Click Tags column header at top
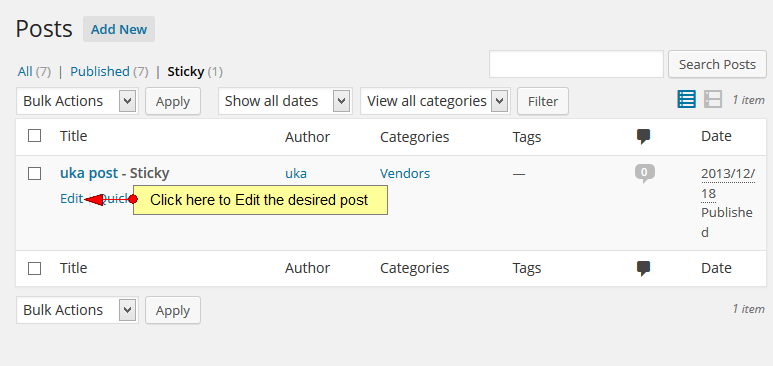 pos(527,137)
